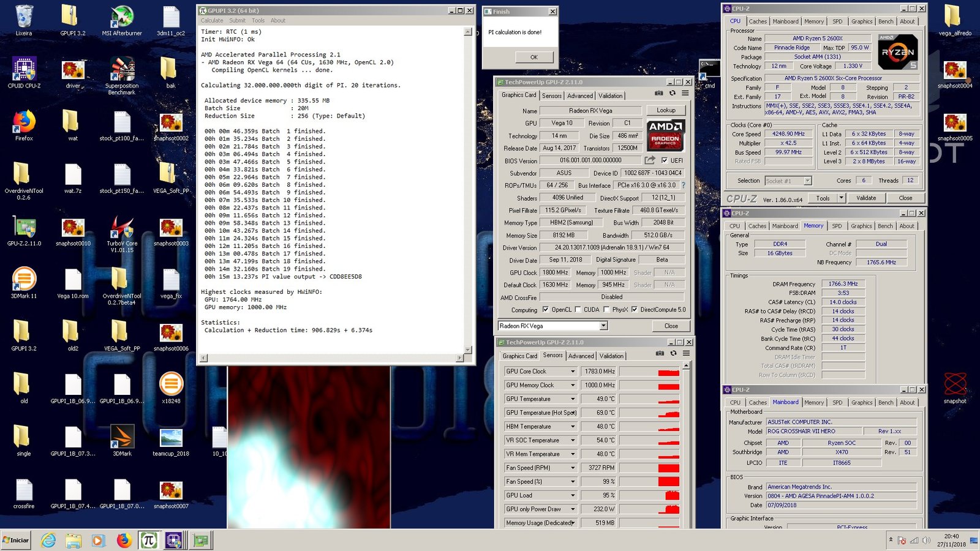This screenshot has height=551, width=980.
Task: Open the Calculate menu in GPUPI
Action: point(211,20)
